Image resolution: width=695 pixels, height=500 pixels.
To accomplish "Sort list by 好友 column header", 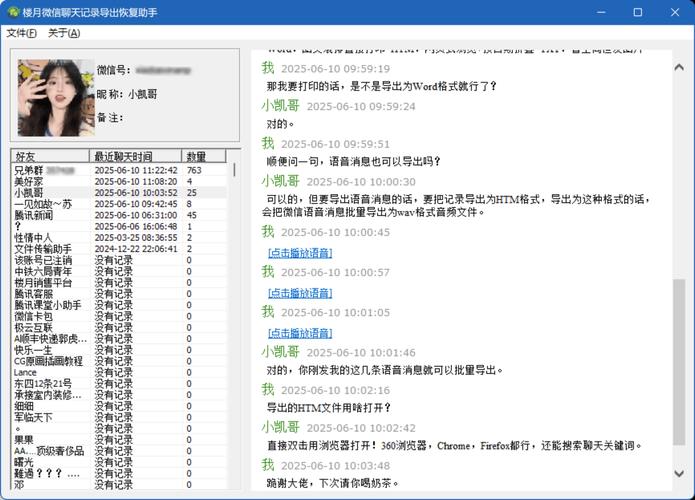I will pos(50,157).
